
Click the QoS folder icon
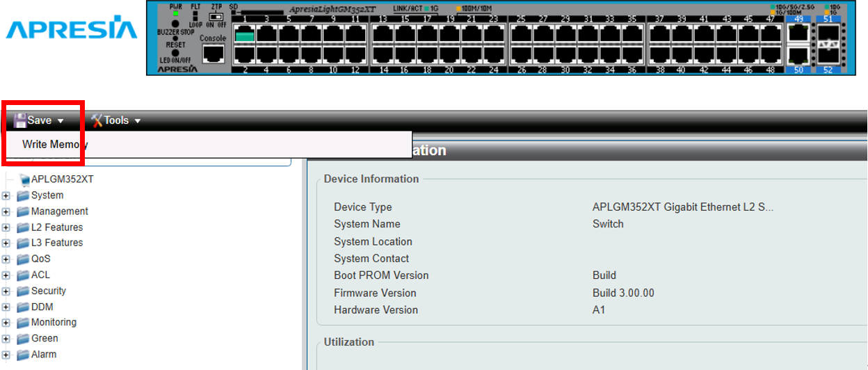23,259
